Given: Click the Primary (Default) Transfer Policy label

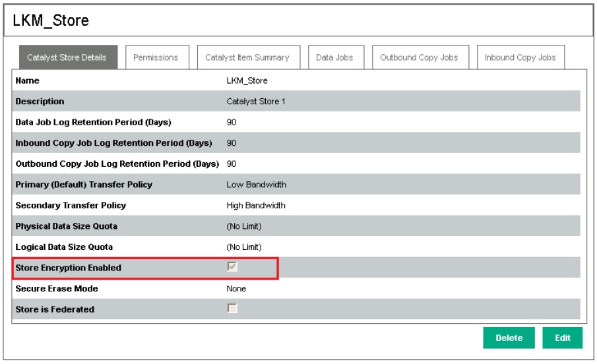Looking at the screenshot, I should tap(84, 185).
